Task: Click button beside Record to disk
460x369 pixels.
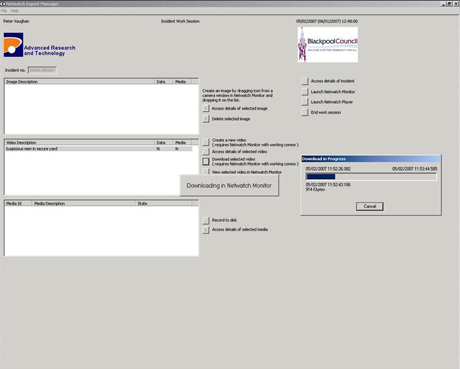Action: coord(206,220)
